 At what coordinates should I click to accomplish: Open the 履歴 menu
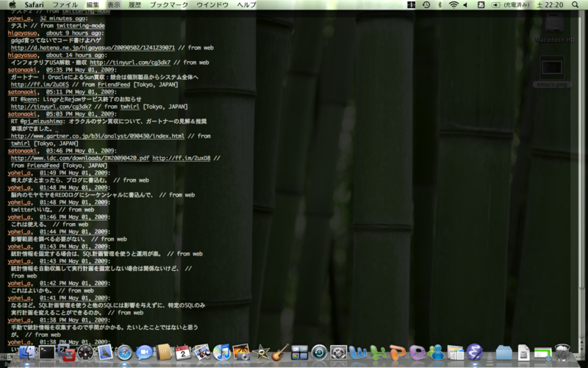coord(135,5)
